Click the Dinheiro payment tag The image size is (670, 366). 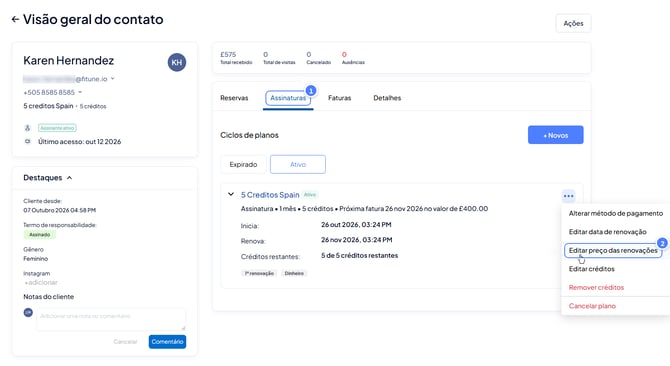[294, 273]
